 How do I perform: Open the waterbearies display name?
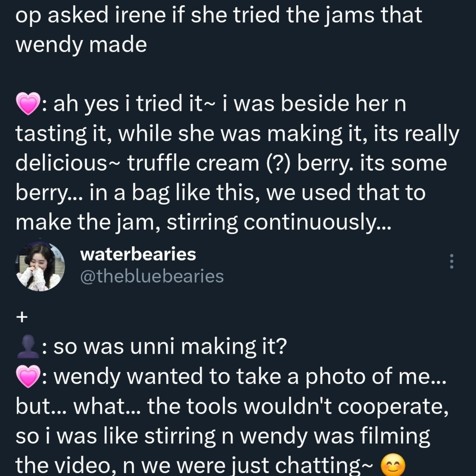[x=138, y=254]
